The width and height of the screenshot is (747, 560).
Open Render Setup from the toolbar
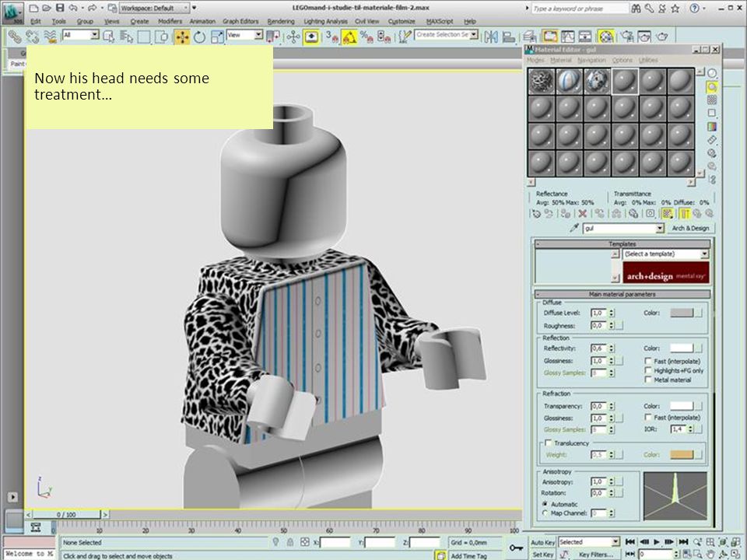(x=627, y=37)
